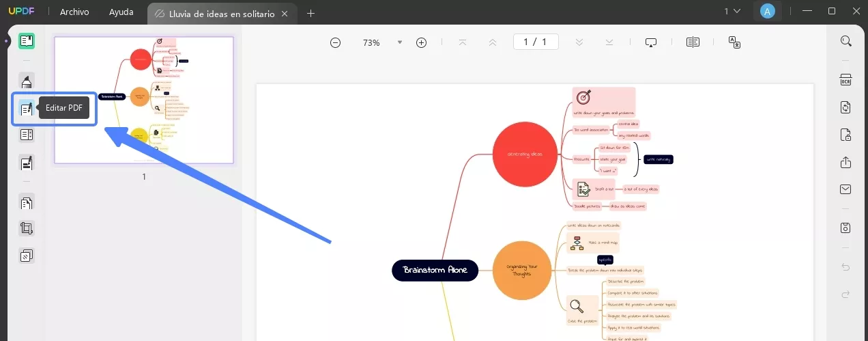Open the Archivo menu

click(x=74, y=12)
